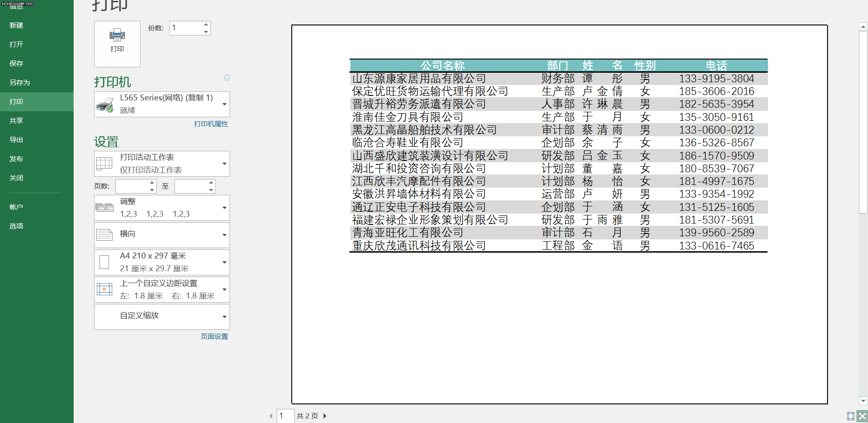Increase the copies 份数 count

(x=206, y=25)
